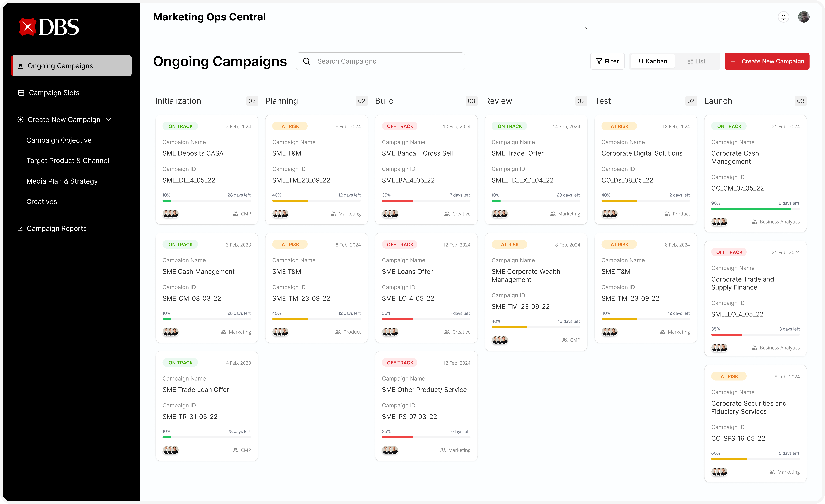Click Business Analytics team icon on Corporate Cash Management card
The height and width of the screenshot is (504, 825).
754,222
